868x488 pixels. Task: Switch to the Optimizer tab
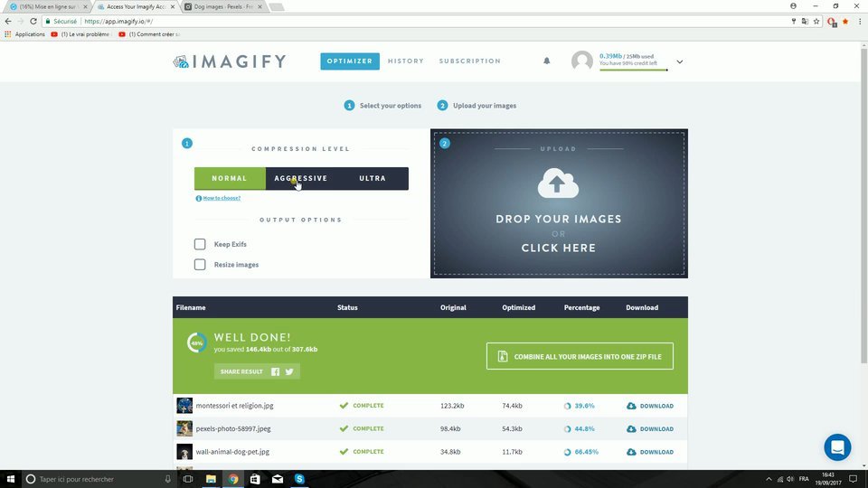pos(350,61)
